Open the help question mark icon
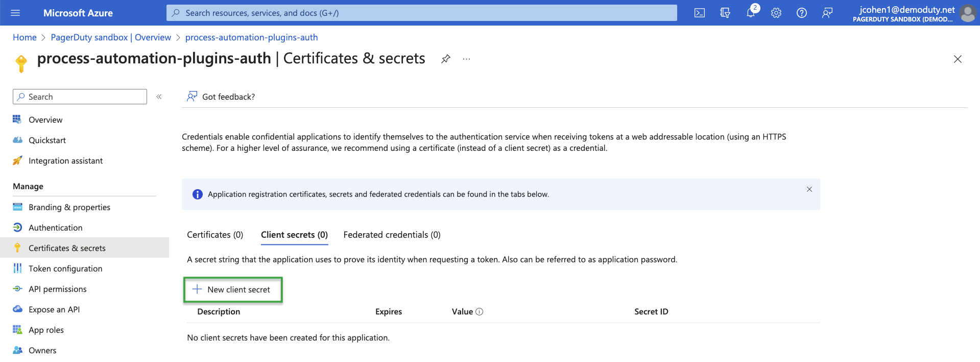 [x=802, y=13]
